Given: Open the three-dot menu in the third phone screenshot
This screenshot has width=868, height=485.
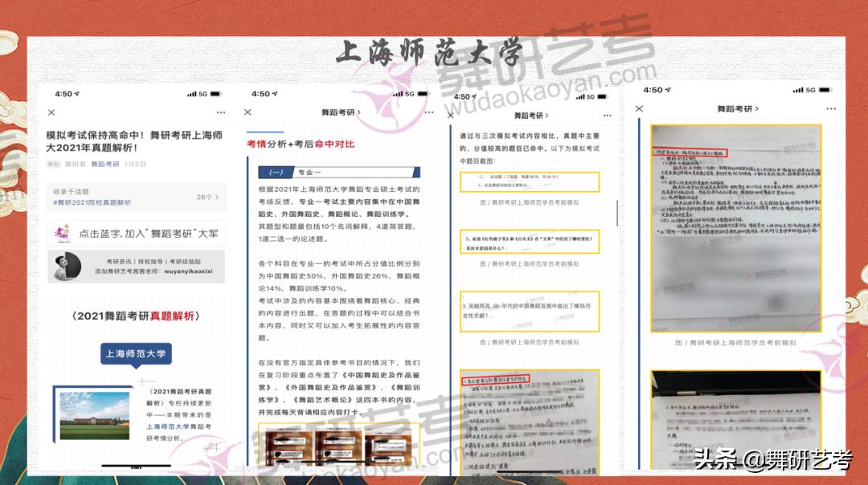Looking at the screenshot, I should (x=608, y=116).
